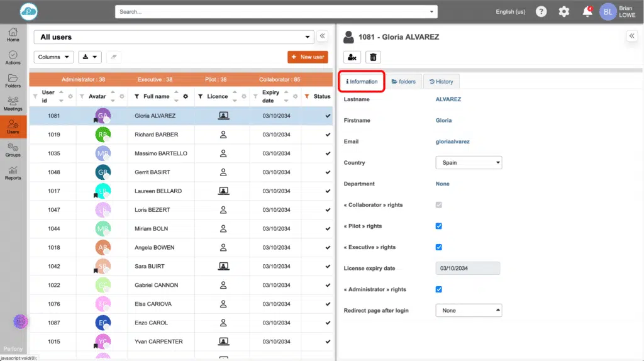Switch to the folders tab
Image resolution: width=644 pixels, height=361 pixels.
pyautogui.click(x=403, y=82)
